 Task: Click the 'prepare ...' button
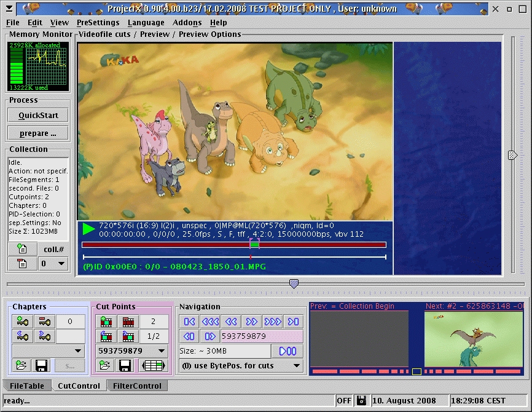tap(38, 133)
